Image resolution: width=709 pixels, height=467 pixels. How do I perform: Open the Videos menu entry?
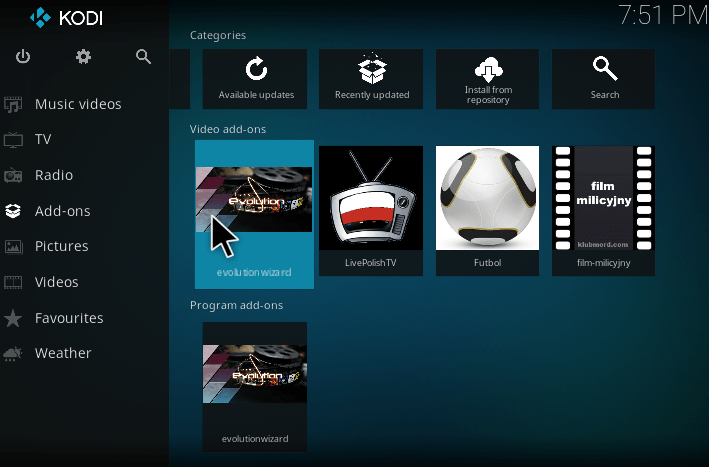[57, 282]
